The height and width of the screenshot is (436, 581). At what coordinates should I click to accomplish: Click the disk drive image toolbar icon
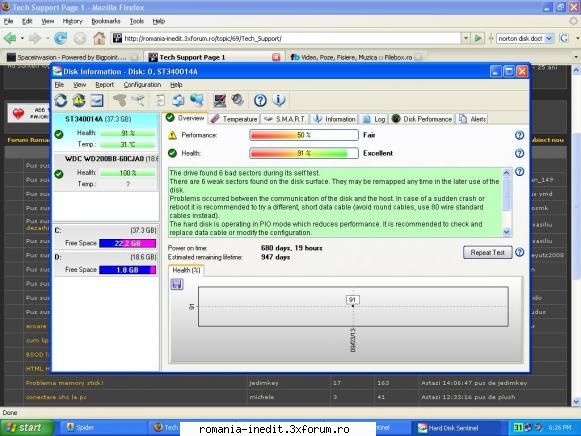pyautogui.click(x=97, y=100)
